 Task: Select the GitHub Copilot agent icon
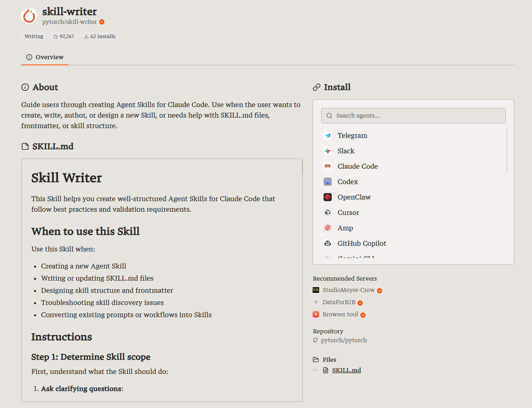click(328, 243)
